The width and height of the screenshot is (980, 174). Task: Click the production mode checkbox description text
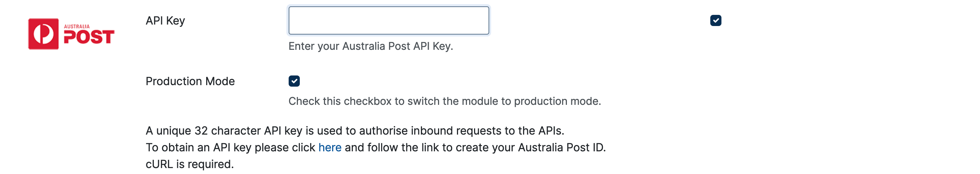(x=444, y=101)
